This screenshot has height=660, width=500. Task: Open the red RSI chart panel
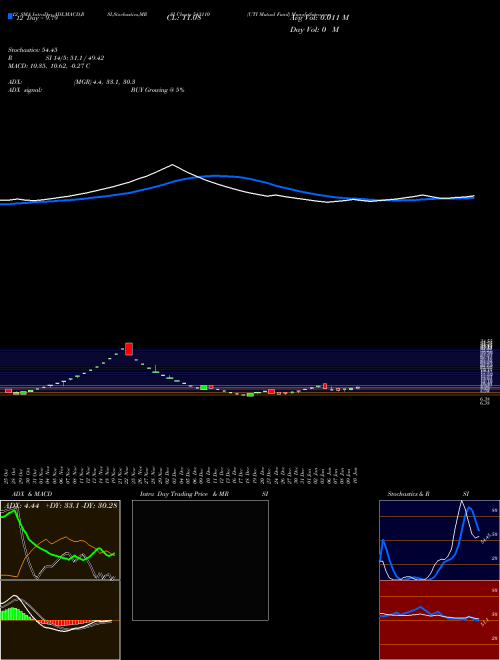coord(439,620)
